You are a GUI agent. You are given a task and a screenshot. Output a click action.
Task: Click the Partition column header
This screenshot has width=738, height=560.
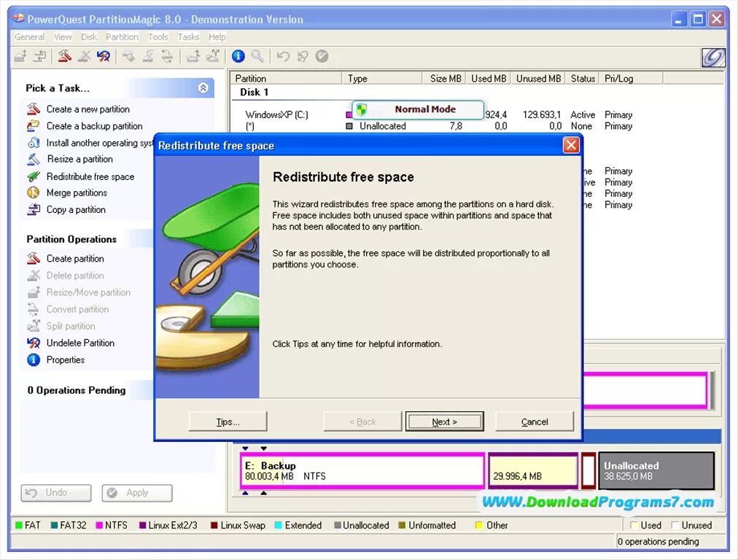click(287, 78)
